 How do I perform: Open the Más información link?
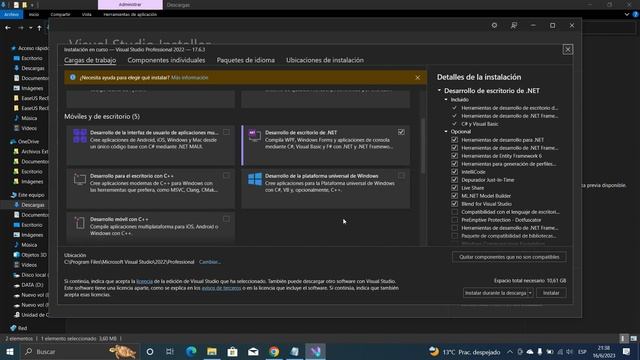click(x=190, y=78)
